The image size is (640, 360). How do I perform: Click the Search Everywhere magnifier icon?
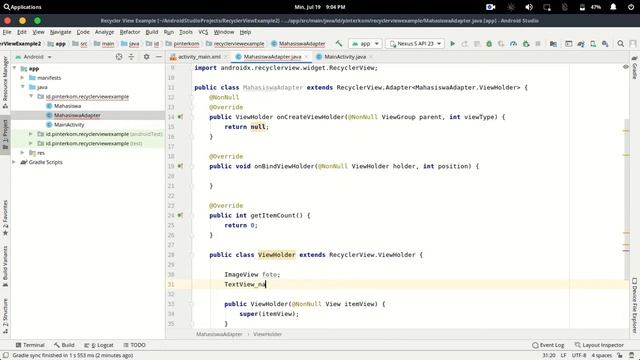[620, 44]
